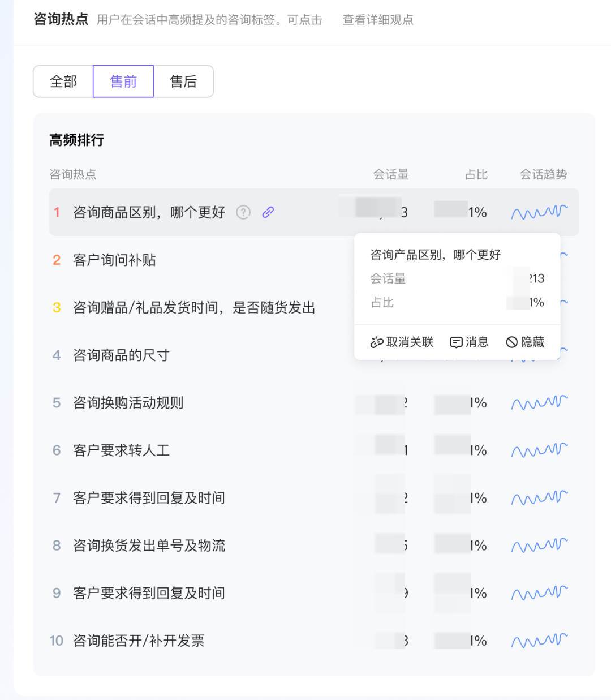Select the 售前 tab
Image resolution: width=611 pixels, height=700 pixels.
(x=123, y=81)
